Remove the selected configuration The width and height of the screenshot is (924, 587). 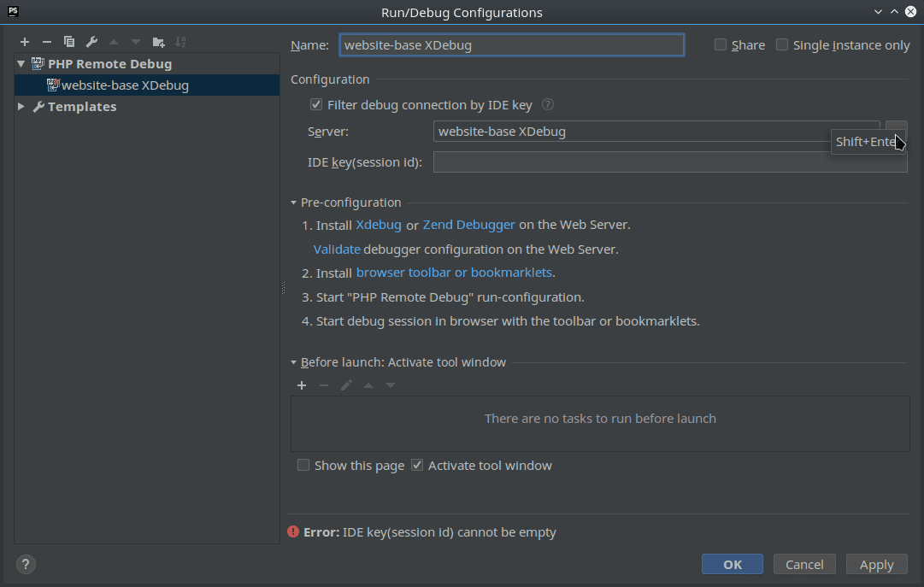pos(47,42)
